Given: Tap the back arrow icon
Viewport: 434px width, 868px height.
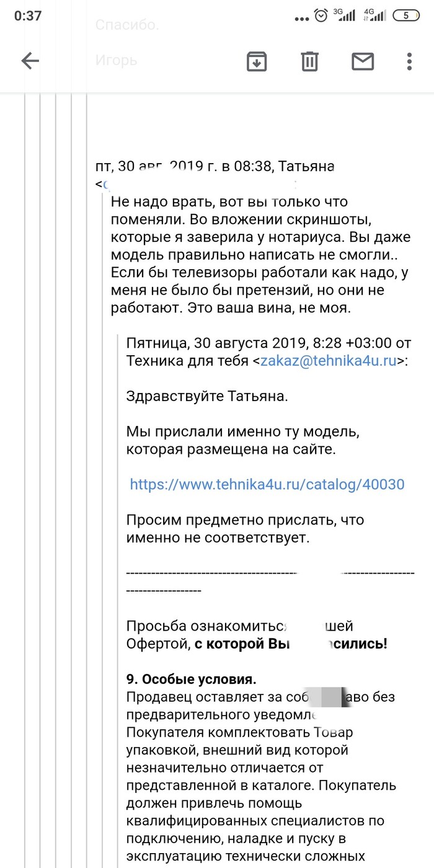Looking at the screenshot, I should pos(30,61).
